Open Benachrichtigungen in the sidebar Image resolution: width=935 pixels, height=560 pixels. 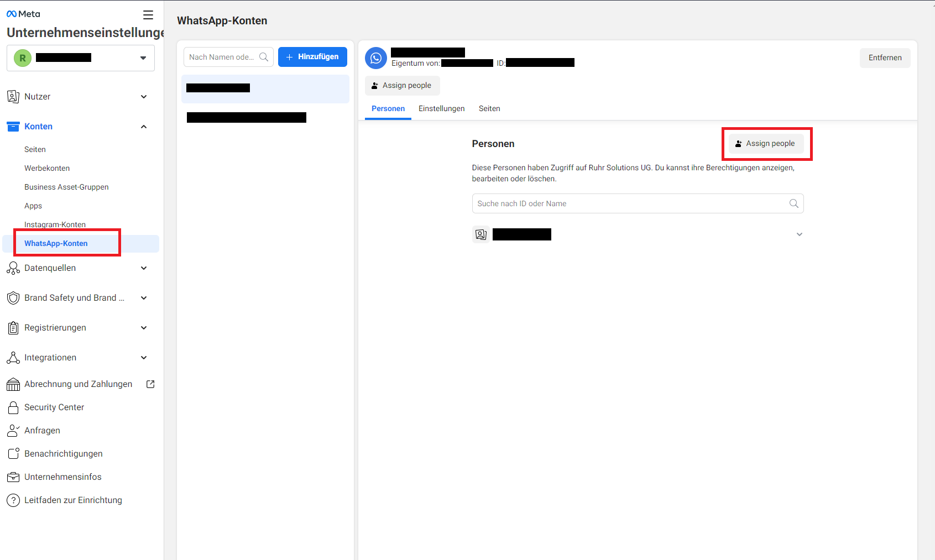coord(63,454)
